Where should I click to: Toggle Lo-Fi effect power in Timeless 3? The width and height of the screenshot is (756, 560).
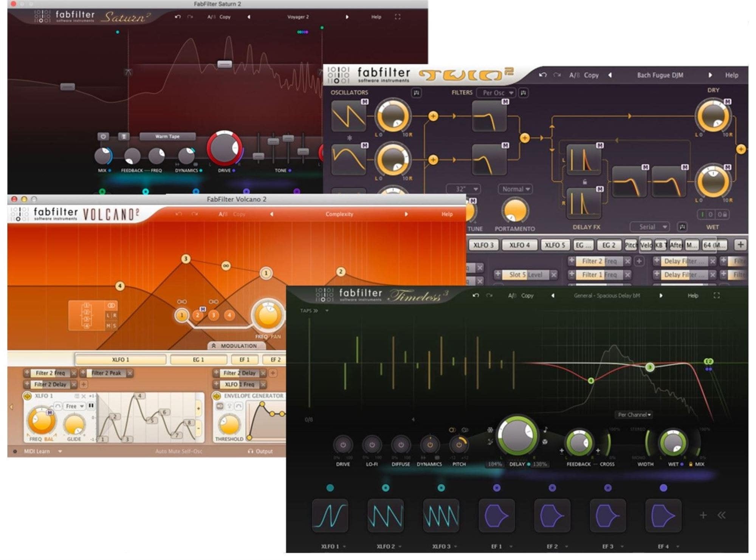(x=372, y=445)
